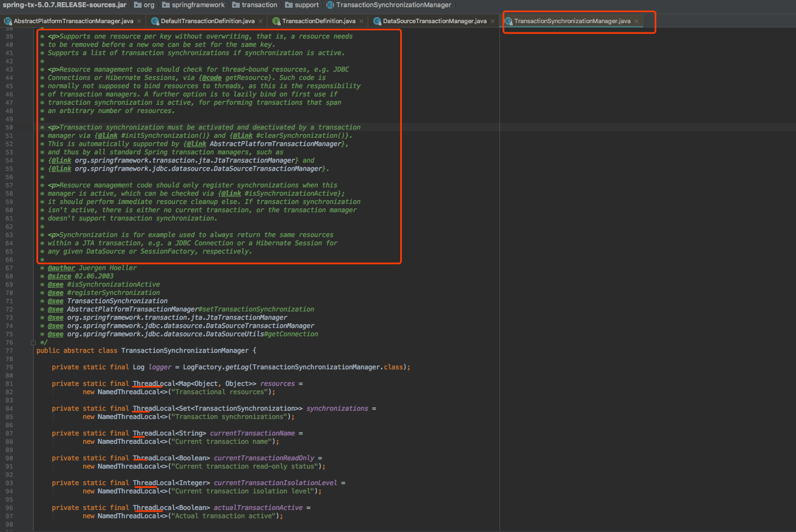
Task: Close the AbstractPlatformTransactionManager.java tab
Action: coord(139,22)
